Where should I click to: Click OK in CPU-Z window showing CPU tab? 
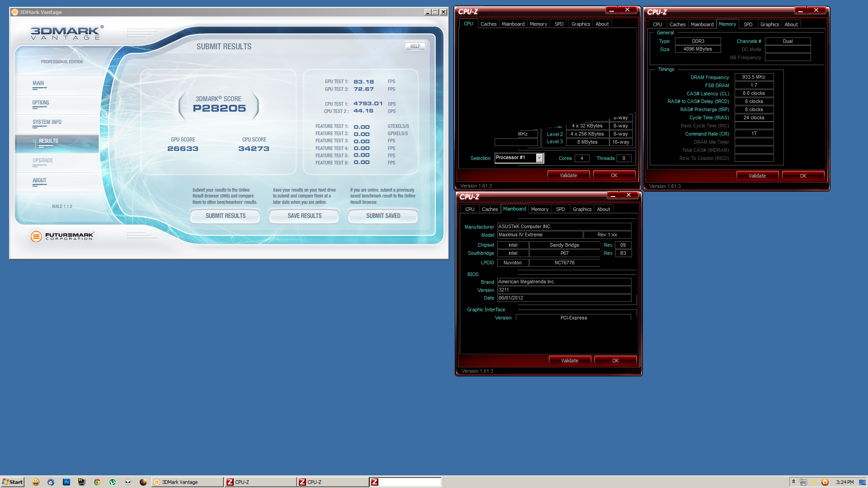[614, 175]
